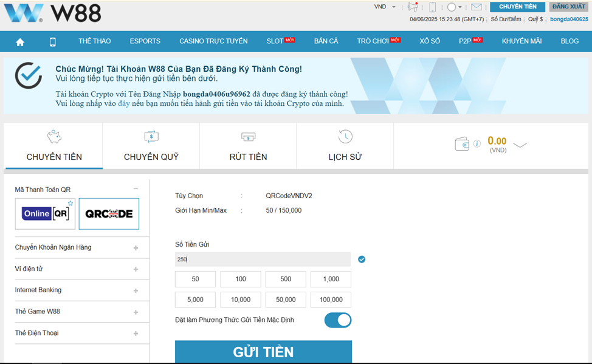Open the bongda040625 account link
The image size is (592, 364).
(569, 19)
